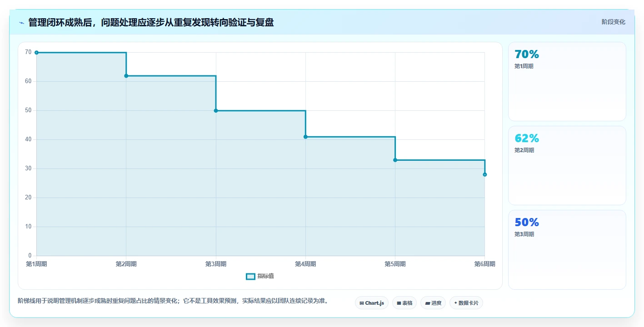Click the 数据卡片 chip
The width and height of the screenshot is (644, 327).
(466, 303)
